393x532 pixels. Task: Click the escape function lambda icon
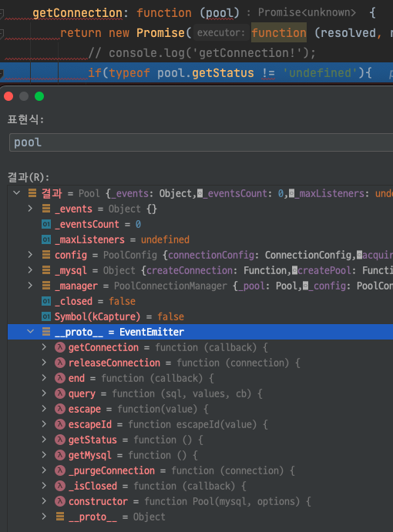[60, 409]
